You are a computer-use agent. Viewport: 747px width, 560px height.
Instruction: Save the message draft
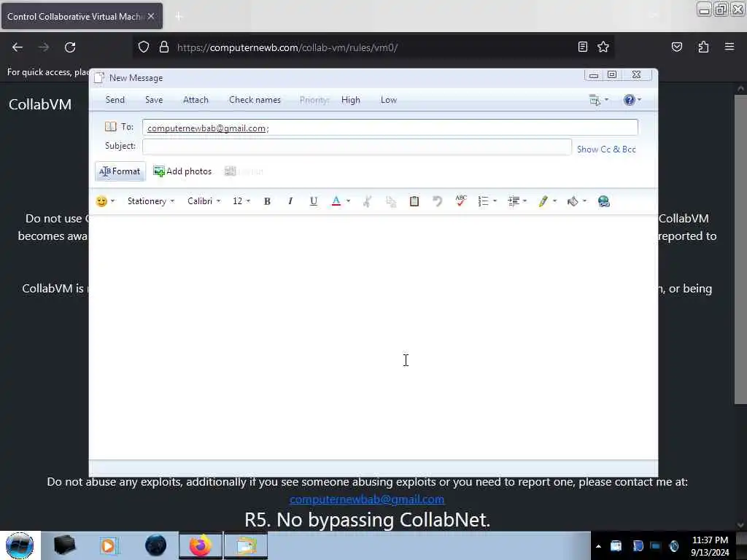click(x=154, y=100)
